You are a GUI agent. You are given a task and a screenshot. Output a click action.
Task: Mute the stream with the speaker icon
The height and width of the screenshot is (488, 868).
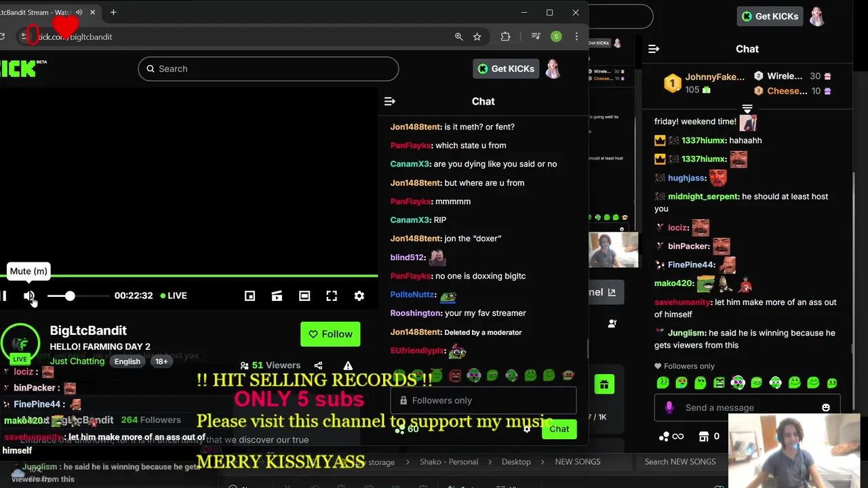29,296
